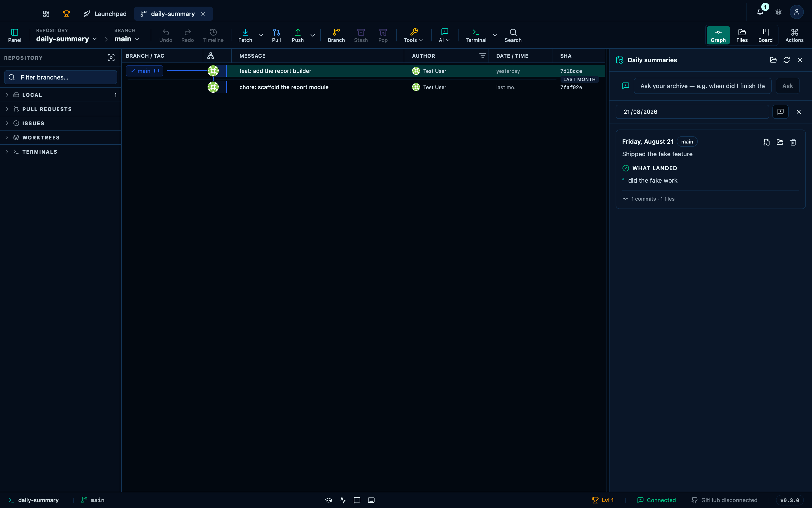Click the file export icon on summary card

pyautogui.click(x=766, y=142)
